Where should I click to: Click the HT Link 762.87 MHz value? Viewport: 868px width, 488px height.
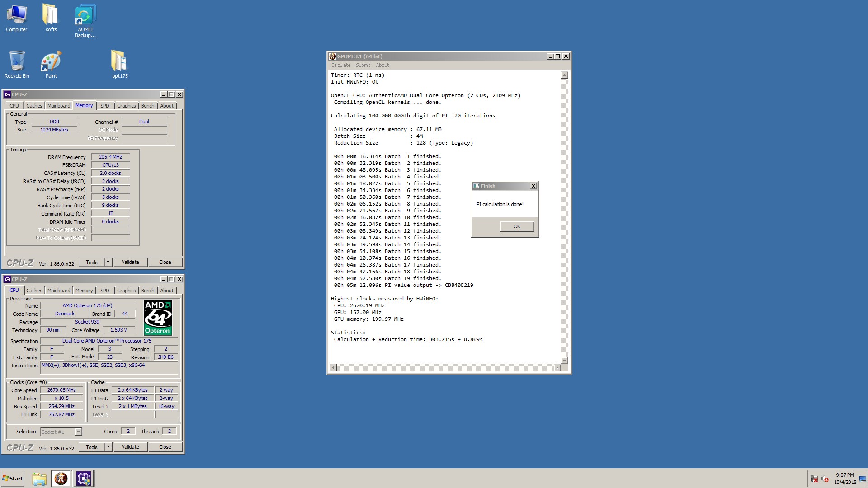pos(61,414)
